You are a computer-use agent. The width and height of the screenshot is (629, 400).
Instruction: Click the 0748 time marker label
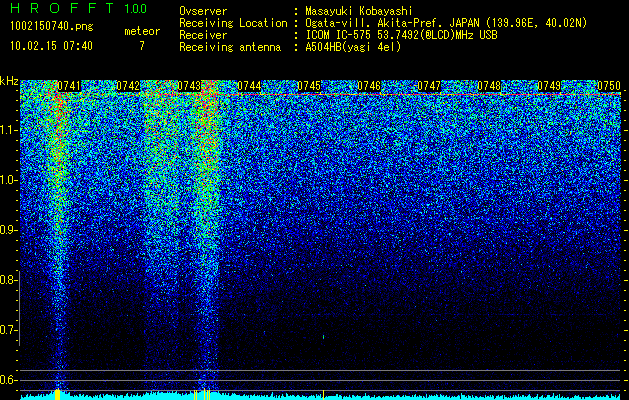(489, 86)
